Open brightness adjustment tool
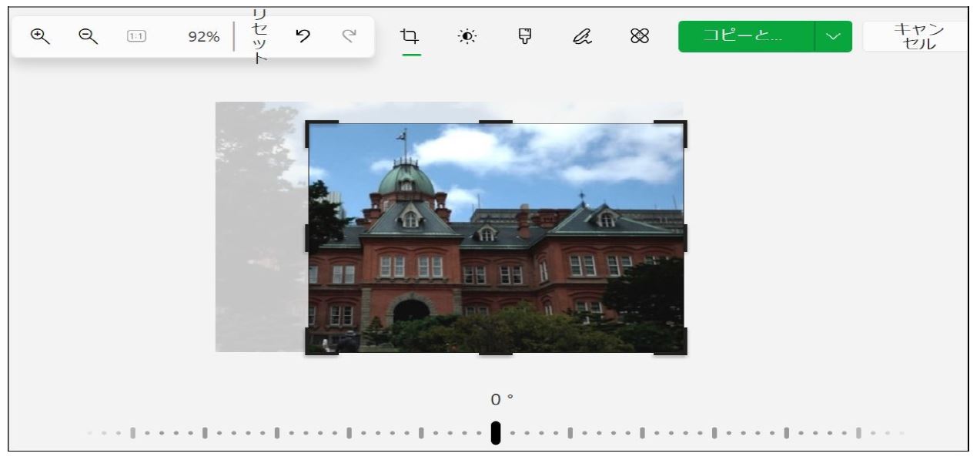The image size is (980, 460). tap(467, 36)
